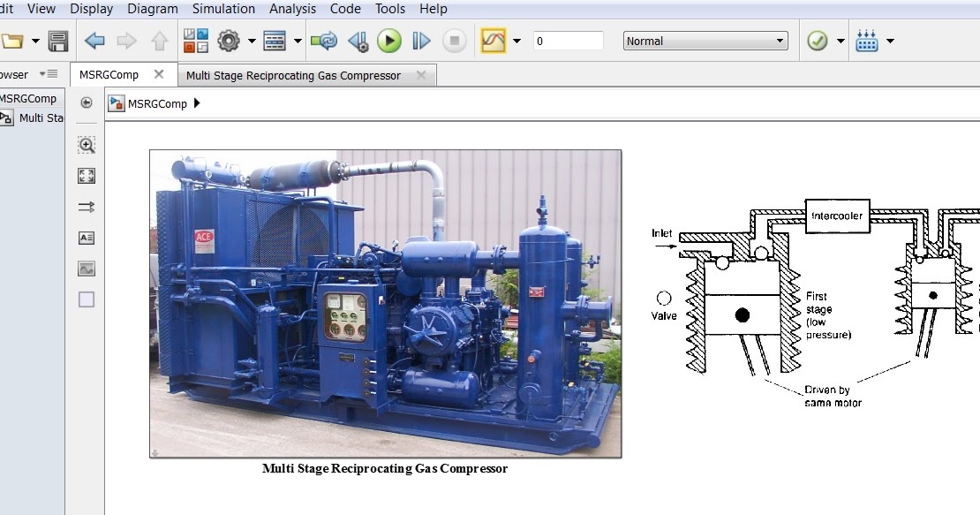The image size is (980, 515).
Task: Click the Step Forward simulation control
Action: [x=421, y=40]
